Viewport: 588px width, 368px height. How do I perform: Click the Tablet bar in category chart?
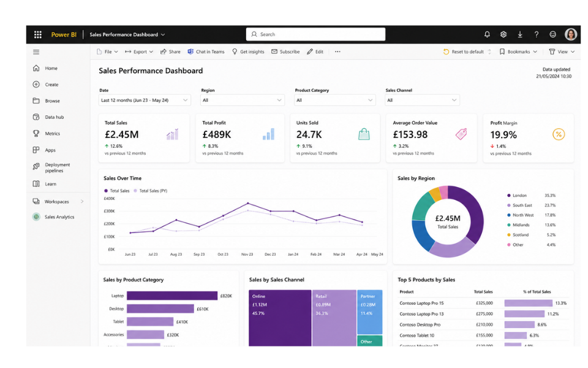click(x=150, y=322)
